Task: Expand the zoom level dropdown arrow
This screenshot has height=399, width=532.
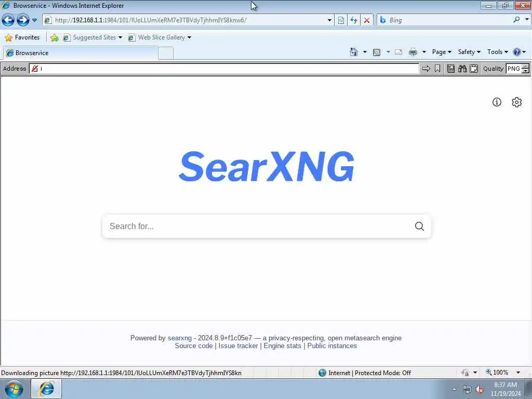Action: point(518,373)
